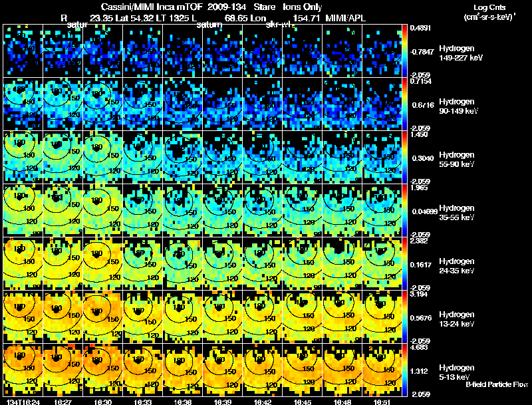Image resolution: width=532 pixels, height=405 pixels.
Task: Select the Hydrogen 24-35 keV row label
Action: 457,266
